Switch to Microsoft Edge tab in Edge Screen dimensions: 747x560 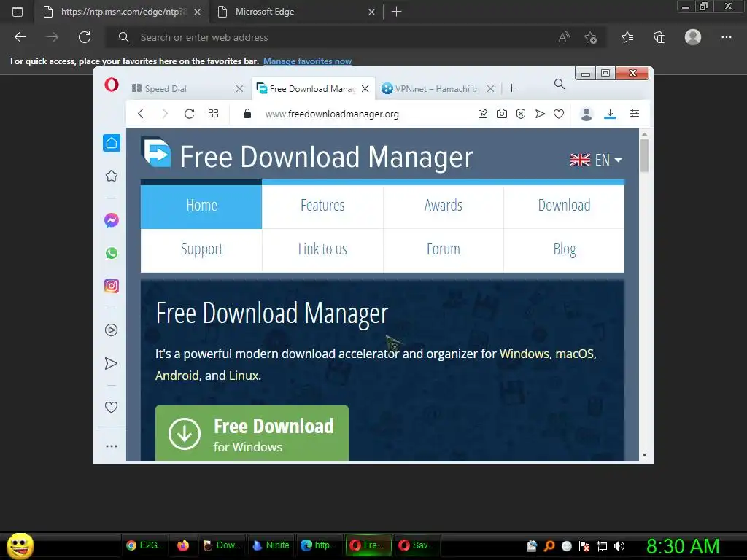point(296,12)
